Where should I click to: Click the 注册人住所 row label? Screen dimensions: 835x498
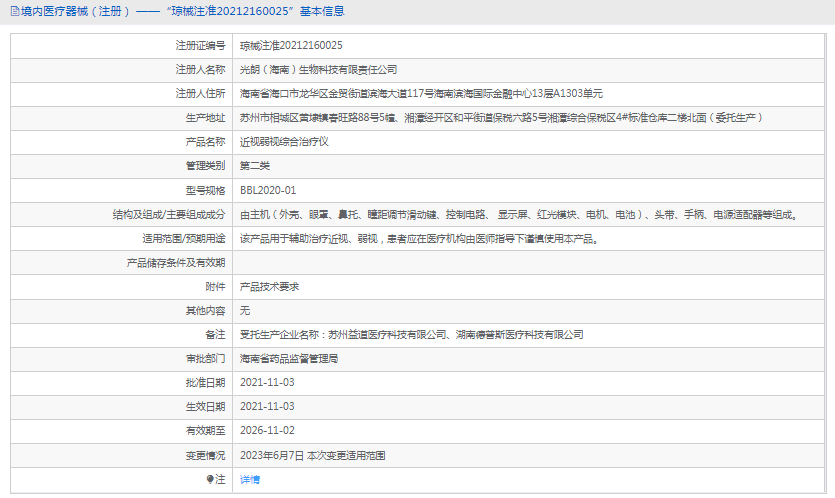[200, 94]
